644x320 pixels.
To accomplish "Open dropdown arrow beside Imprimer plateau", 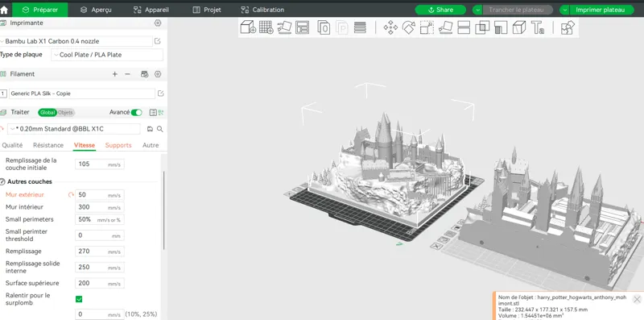I will tap(565, 10).
